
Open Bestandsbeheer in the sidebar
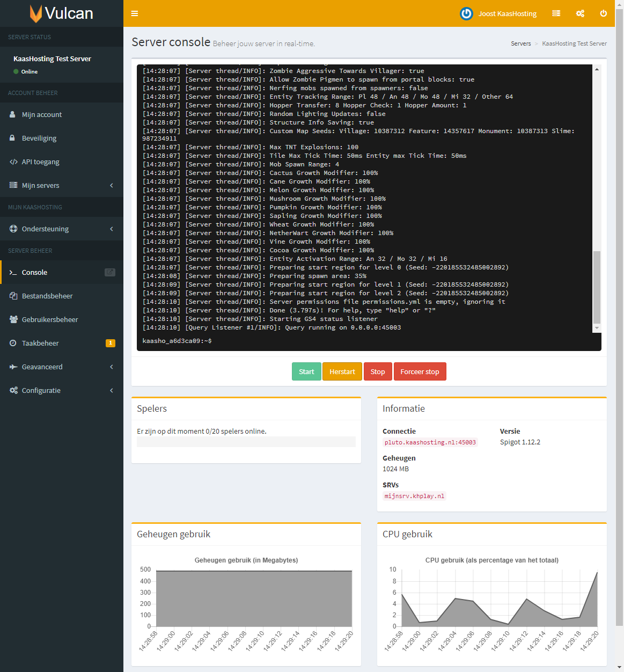(x=47, y=296)
